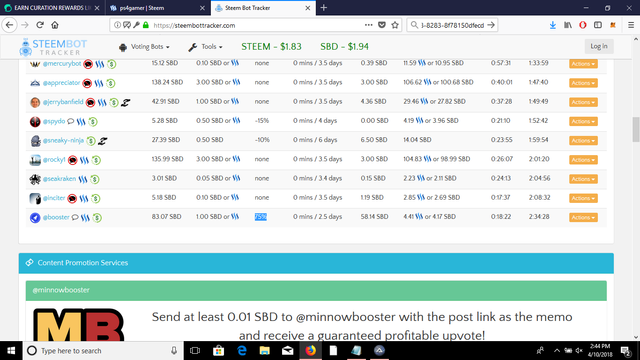This screenshot has width=640, height=360.
Task: Open the @booster profile link
Action: [56, 217]
